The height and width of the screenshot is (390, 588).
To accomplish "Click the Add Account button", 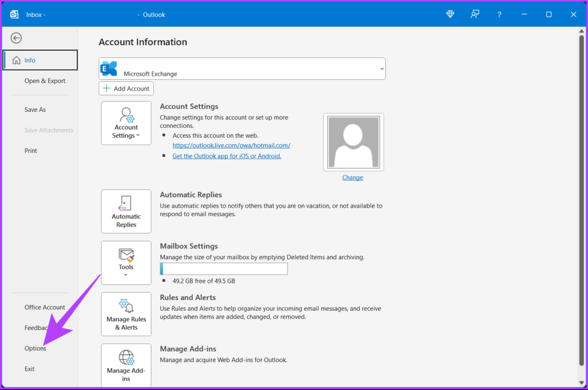I will pyautogui.click(x=126, y=88).
